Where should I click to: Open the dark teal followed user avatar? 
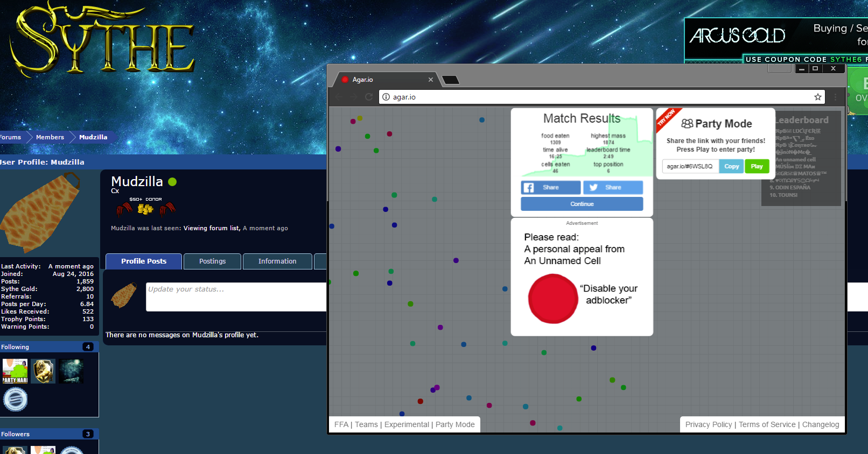[71, 371]
